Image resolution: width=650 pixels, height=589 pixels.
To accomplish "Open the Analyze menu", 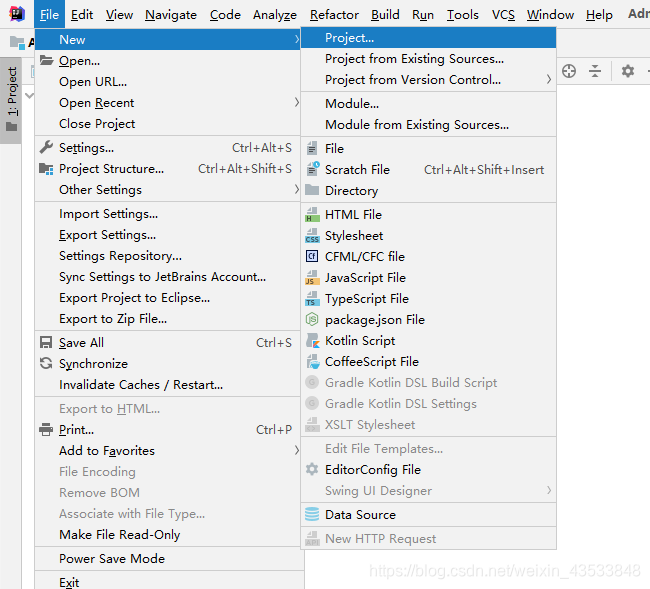I will pyautogui.click(x=275, y=15).
